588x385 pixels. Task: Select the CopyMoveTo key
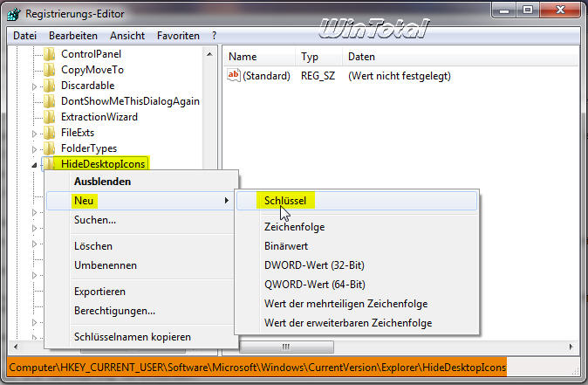point(92,70)
